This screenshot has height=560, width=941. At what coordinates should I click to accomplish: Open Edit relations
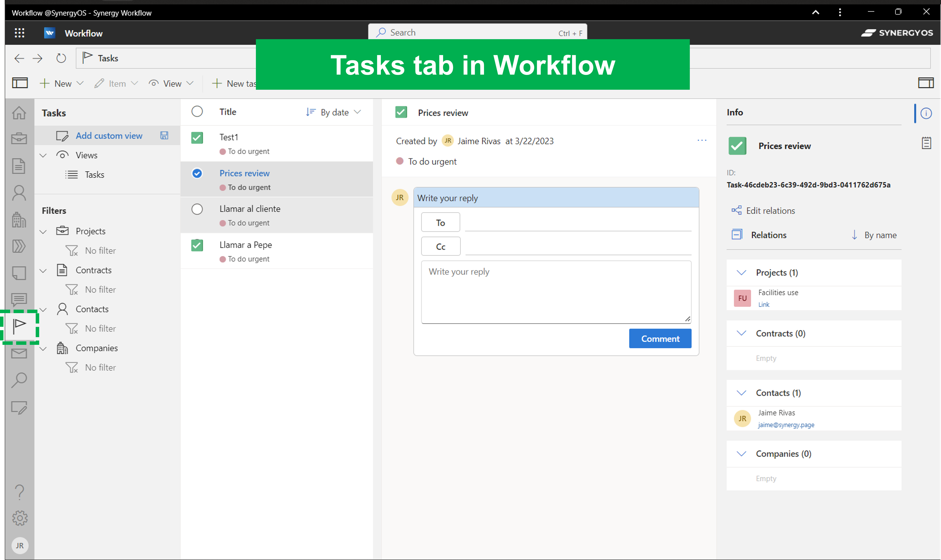point(763,210)
